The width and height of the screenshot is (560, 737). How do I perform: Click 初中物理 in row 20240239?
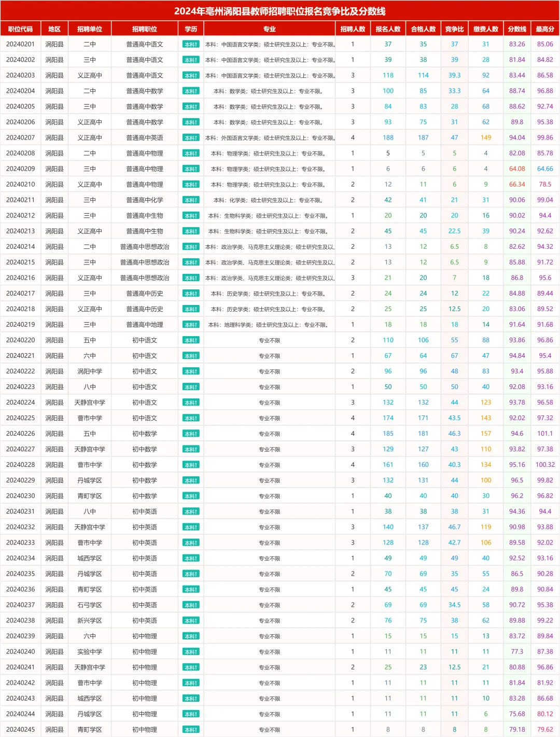145,636
